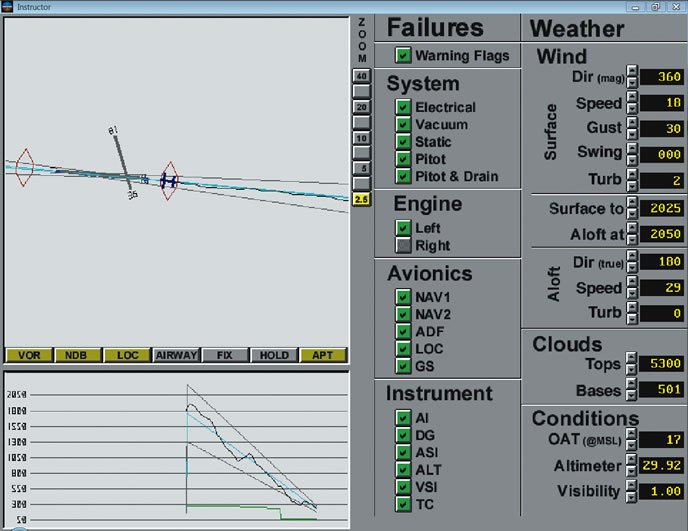Image resolution: width=688 pixels, height=531 pixels.
Task: Toggle the NAV1 avionics checkbox
Action: click(x=403, y=297)
